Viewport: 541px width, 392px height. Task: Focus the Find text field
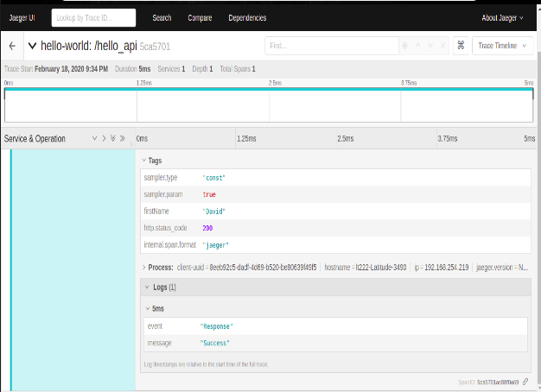pos(332,46)
